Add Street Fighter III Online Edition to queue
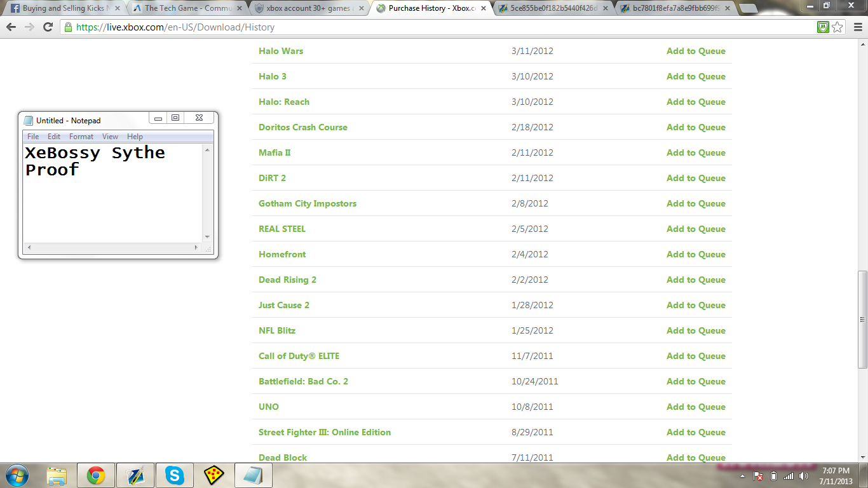Screen dimensions: 868x488 (x=696, y=432)
